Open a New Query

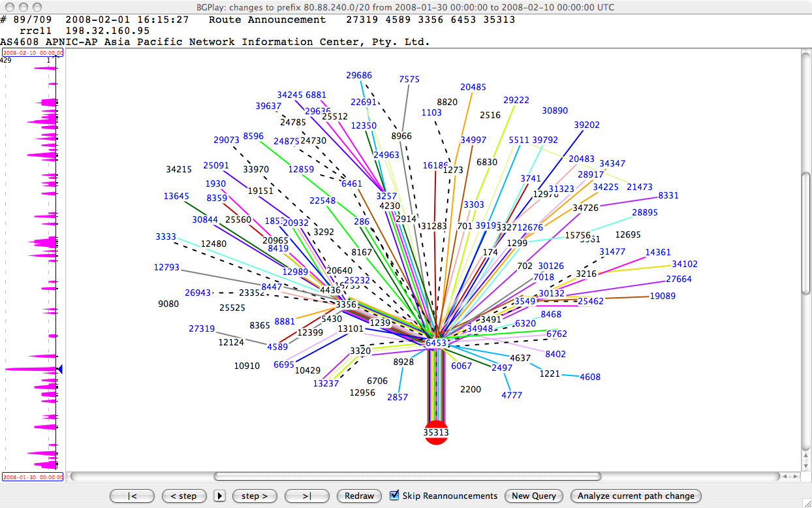pyautogui.click(x=533, y=496)
